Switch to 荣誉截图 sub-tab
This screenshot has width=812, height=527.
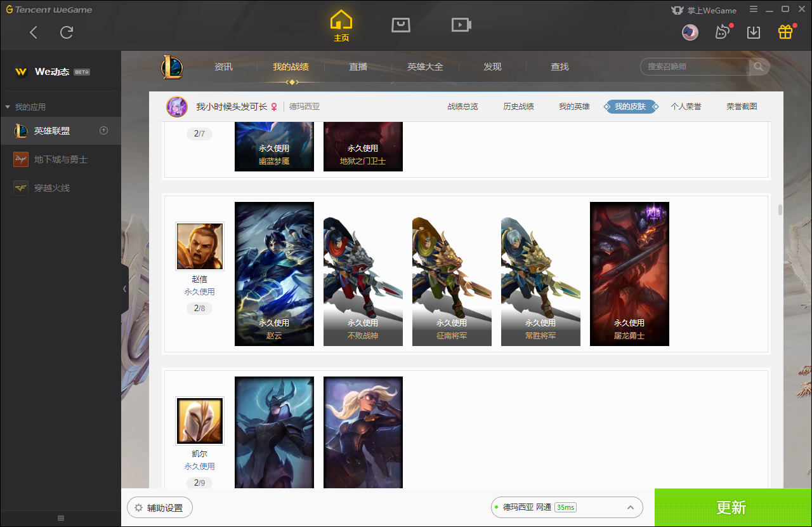[742, 107]
